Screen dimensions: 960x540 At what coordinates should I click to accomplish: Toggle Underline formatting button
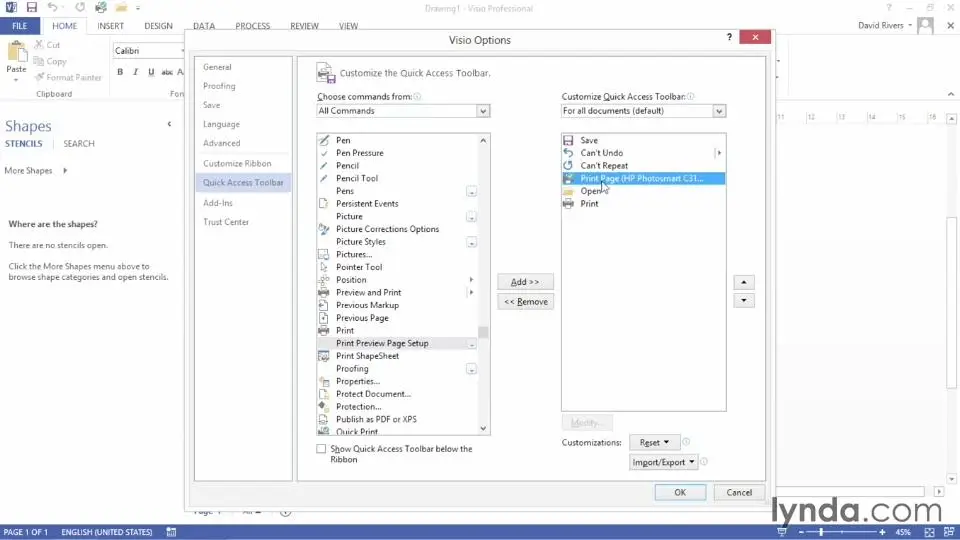click(151, 72)
